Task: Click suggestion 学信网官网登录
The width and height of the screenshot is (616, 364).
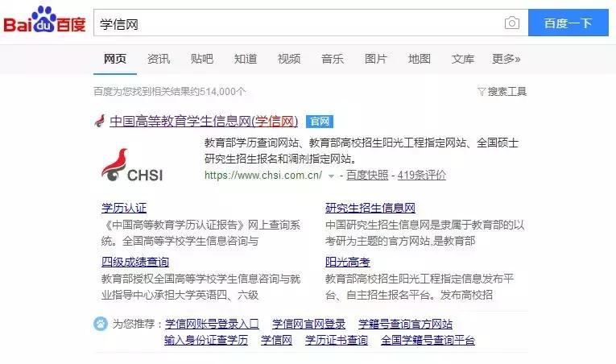Action: 308,324
